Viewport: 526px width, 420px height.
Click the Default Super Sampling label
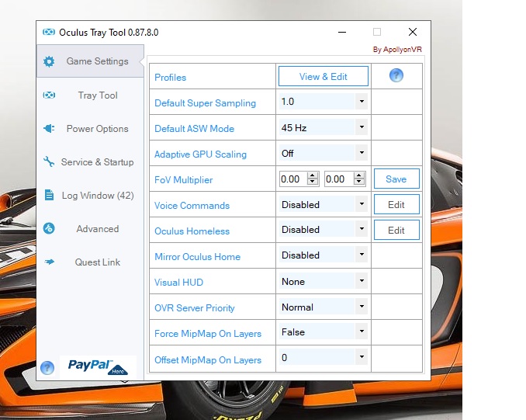(x=206, y=103)
